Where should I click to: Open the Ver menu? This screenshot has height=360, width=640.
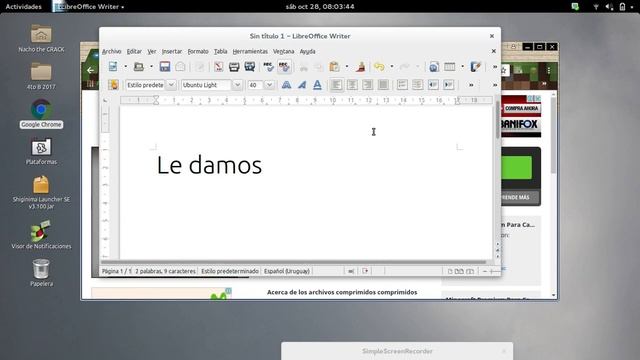pyautogui.click(x=152, y=51)
